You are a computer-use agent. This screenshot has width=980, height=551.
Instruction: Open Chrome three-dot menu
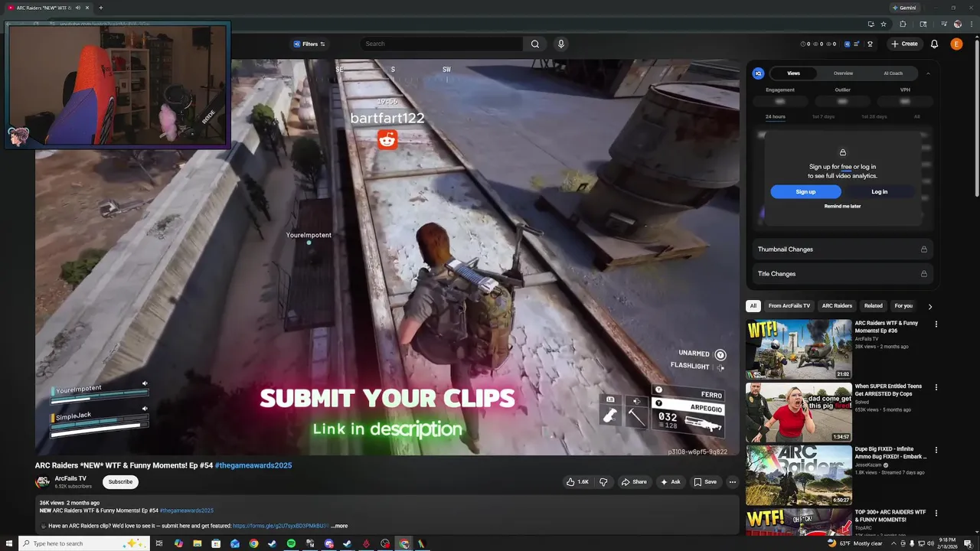pos(972,24)
